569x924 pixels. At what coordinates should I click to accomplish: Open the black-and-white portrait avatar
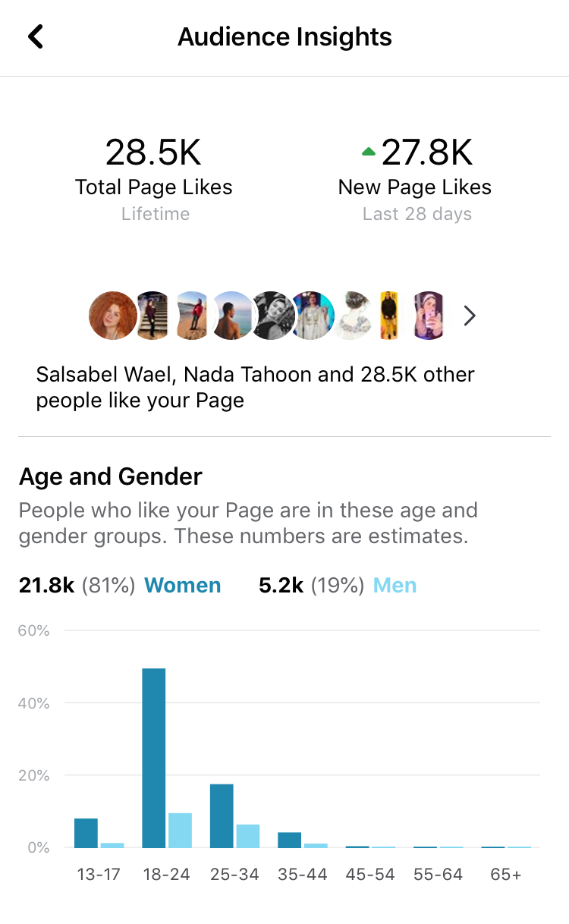click(x=272, y=316)
